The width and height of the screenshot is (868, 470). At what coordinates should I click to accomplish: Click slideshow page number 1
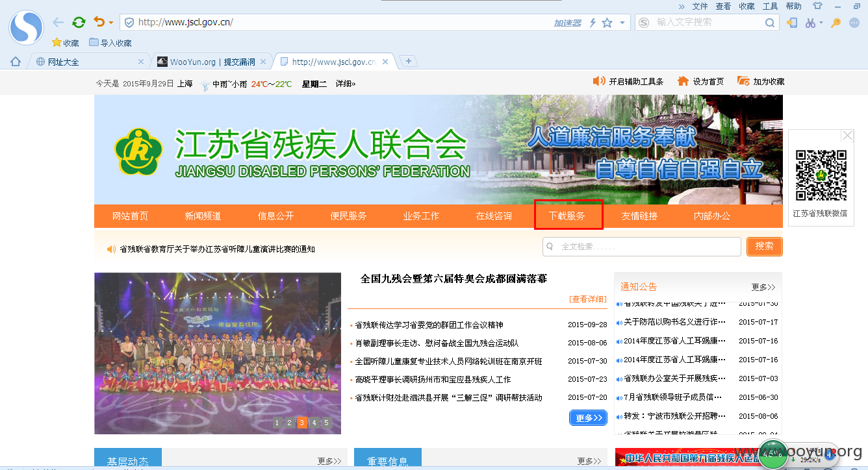coord(277,423)
